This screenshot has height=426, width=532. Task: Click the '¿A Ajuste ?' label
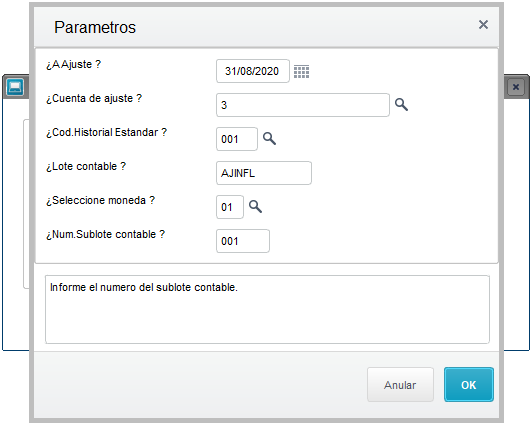point(74,64)
